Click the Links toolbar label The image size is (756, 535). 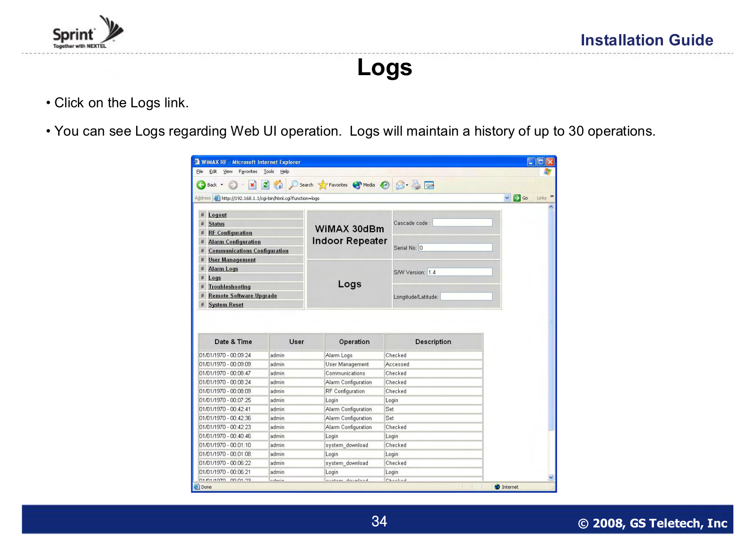coord(541,198)
